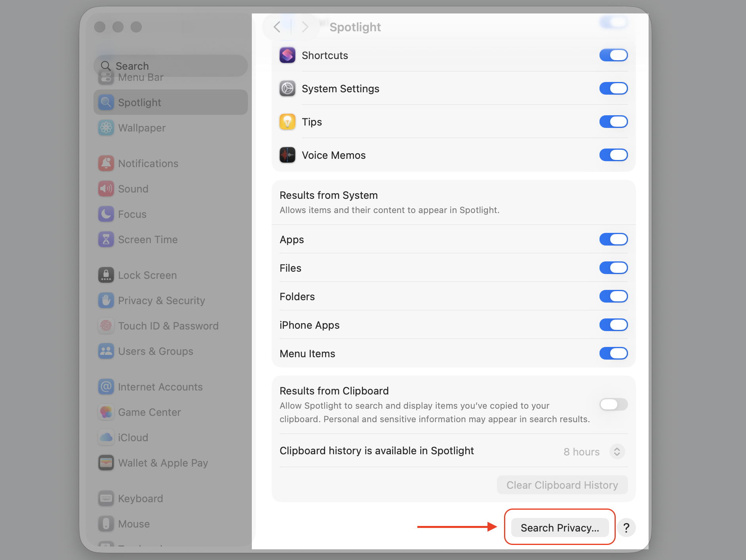
Task: Click the Privacy & Security hand icon
Action: point(106,300)
